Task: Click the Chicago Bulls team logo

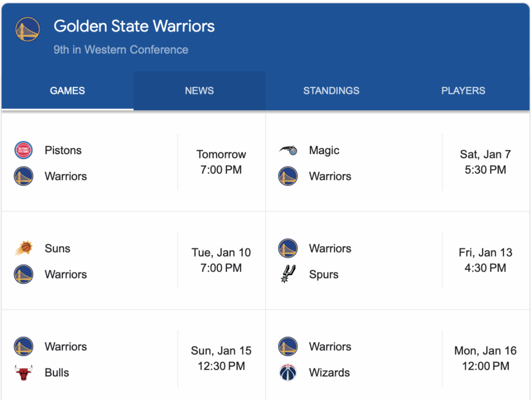Action: click(23, 373)
